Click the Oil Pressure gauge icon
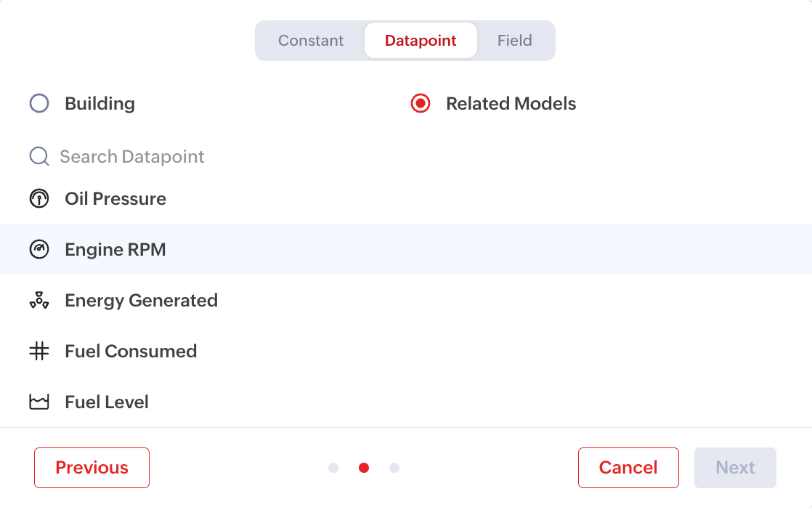The height and width of the screenshot is (507, 812). (39, 199)
